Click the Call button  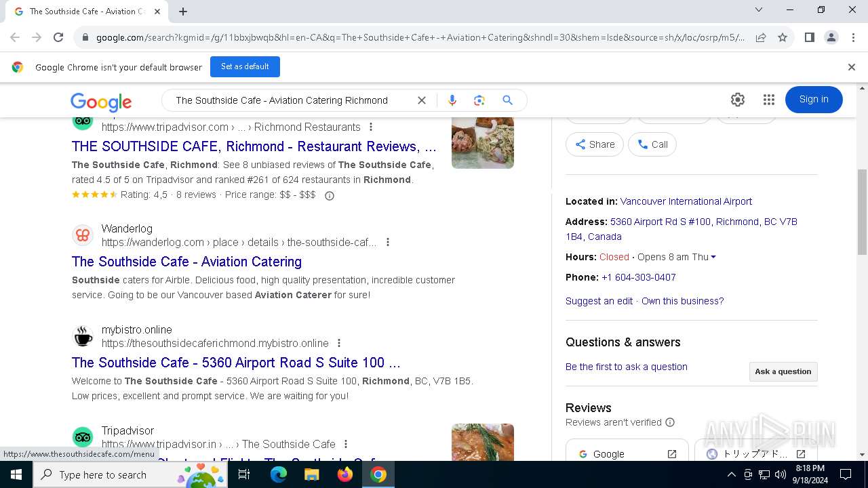[652, 144]
